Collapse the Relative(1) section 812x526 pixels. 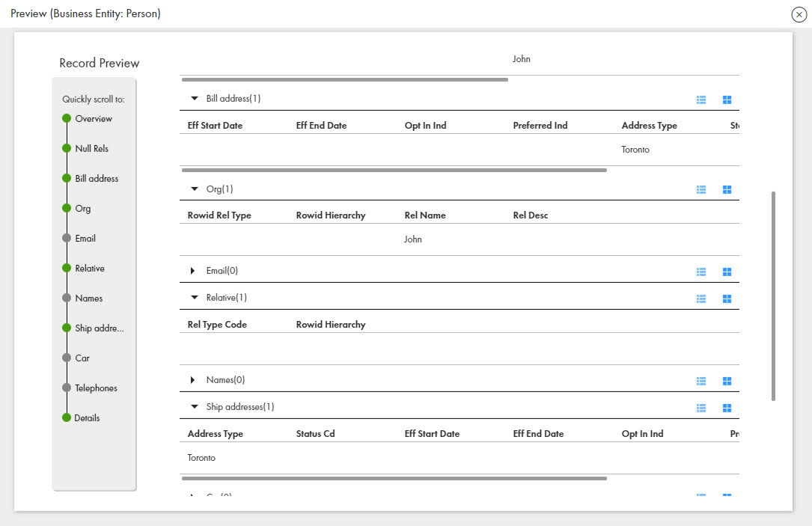click(x=194, y=298)
